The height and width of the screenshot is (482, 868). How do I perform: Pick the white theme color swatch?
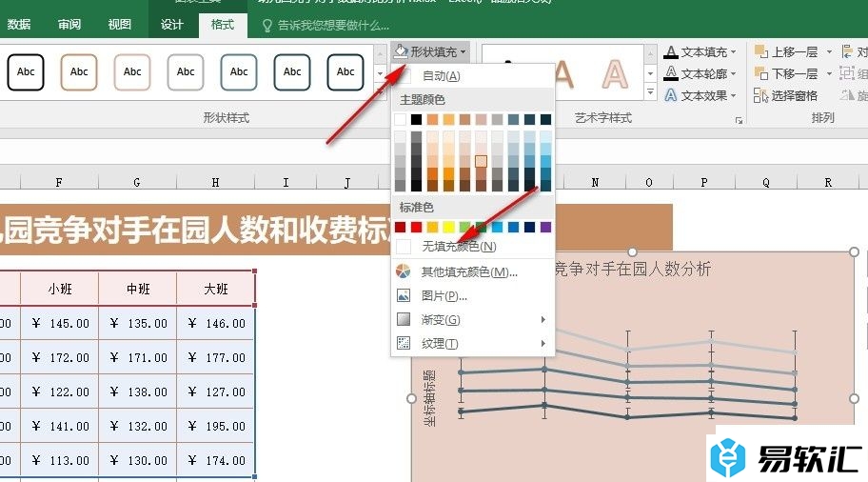(401, 119)
